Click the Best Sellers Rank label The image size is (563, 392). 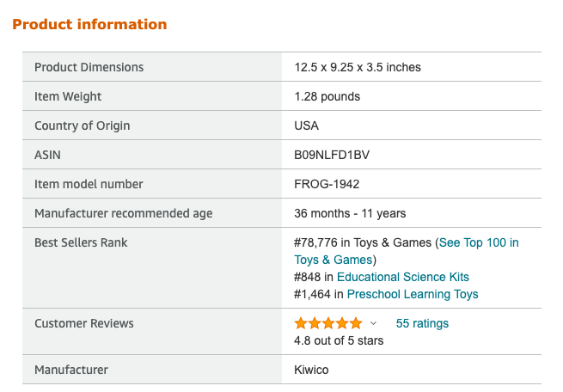click(x=81, y=242)
